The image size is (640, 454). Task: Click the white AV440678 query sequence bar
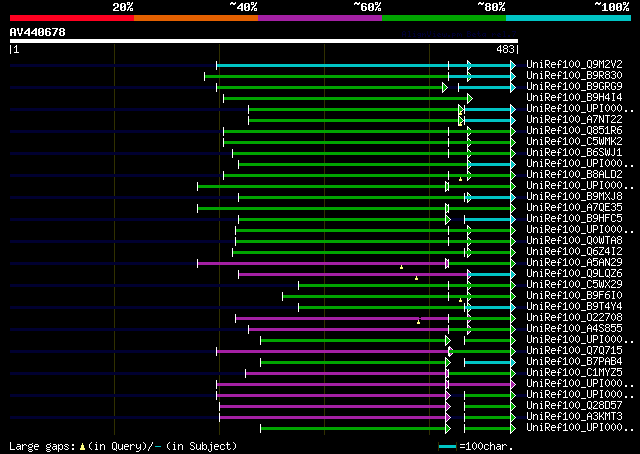click(264, 41)
